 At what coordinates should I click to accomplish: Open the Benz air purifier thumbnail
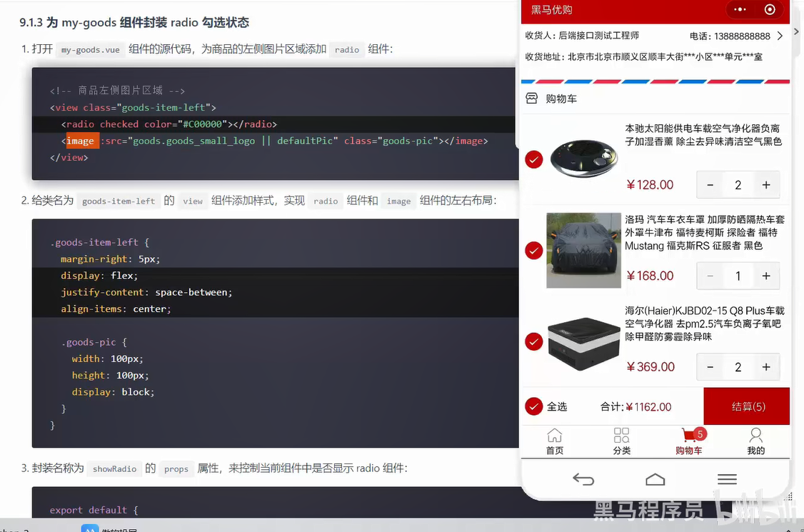pos(583,159)
